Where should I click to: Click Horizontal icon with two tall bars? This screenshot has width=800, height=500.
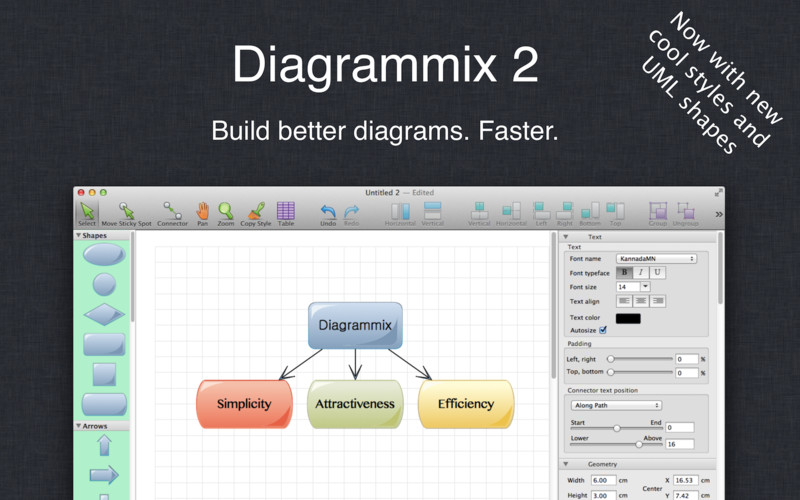[x=400, y=214]
